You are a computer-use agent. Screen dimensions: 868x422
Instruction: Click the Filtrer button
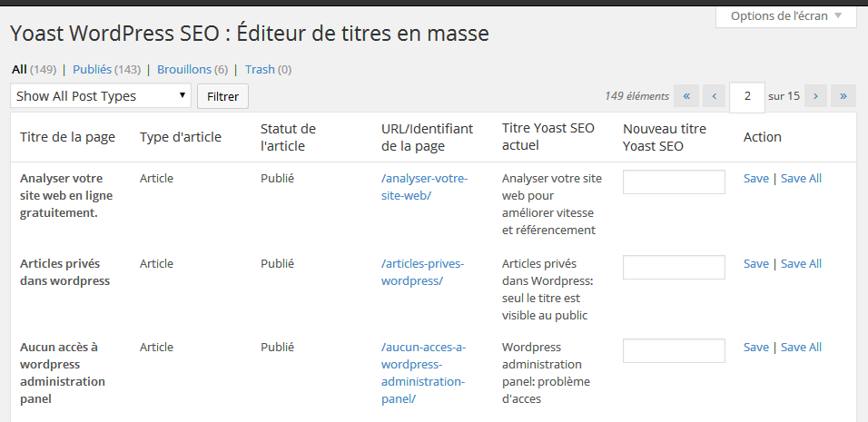click(x=222, y=96)
